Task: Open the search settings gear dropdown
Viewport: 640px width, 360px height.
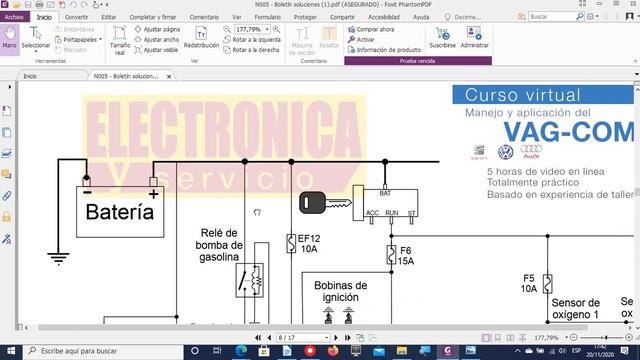Action: coord(592,17)
